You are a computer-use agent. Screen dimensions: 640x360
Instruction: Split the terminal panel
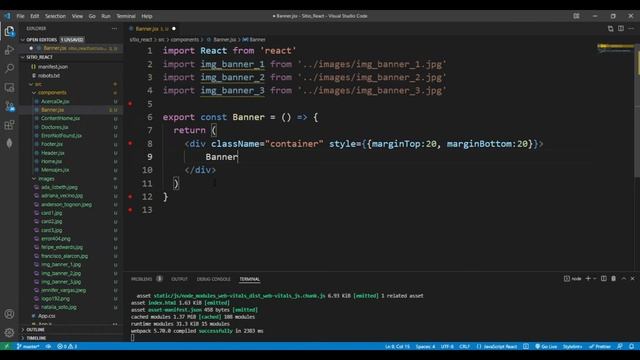(603, 278)
